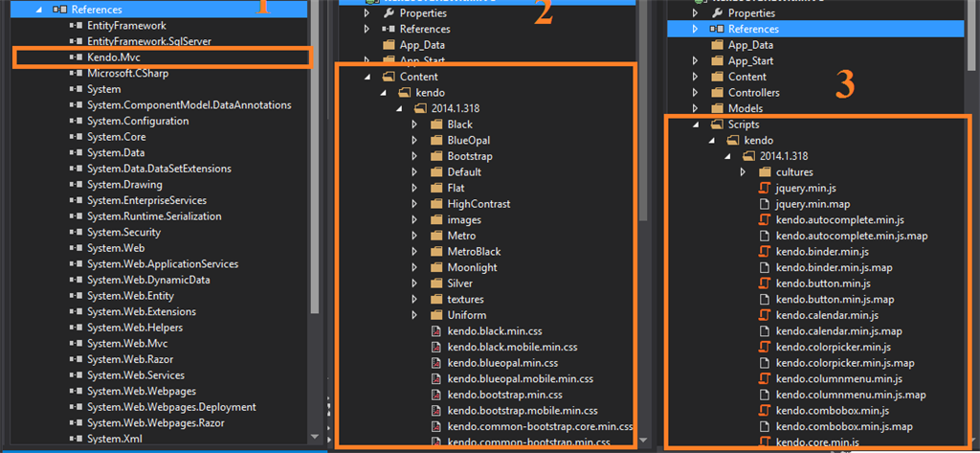Click the jquery.min.map file icon
980x453 pixels.
[764, 204]
